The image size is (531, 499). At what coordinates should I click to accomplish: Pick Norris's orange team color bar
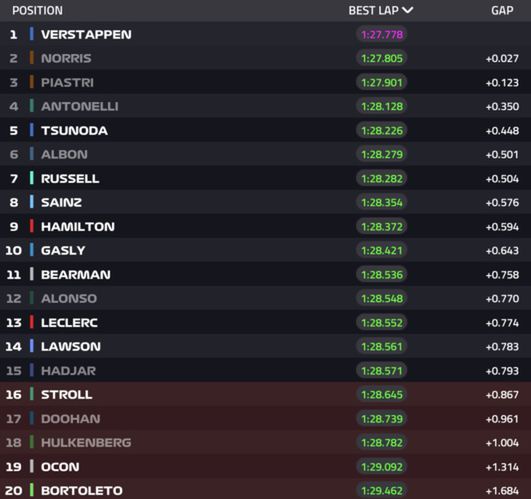point(31,58)
